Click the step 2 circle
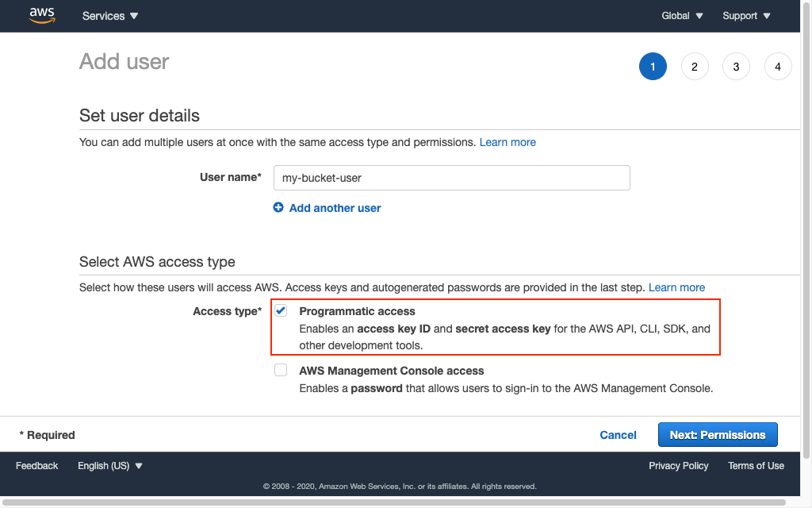 [695, 66]
